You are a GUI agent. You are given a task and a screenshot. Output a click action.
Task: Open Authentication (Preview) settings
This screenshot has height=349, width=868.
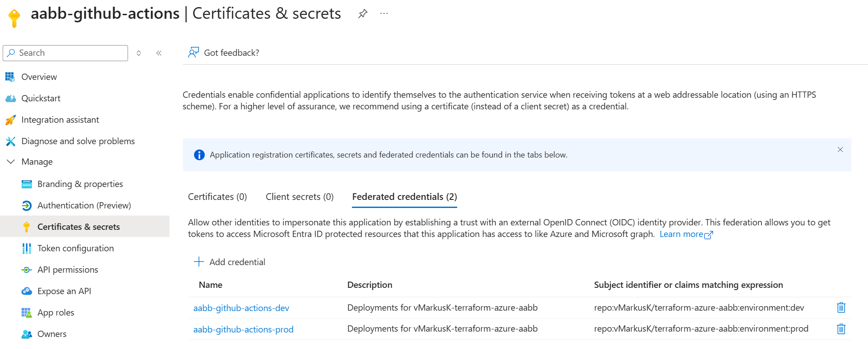tap(84, 205)
